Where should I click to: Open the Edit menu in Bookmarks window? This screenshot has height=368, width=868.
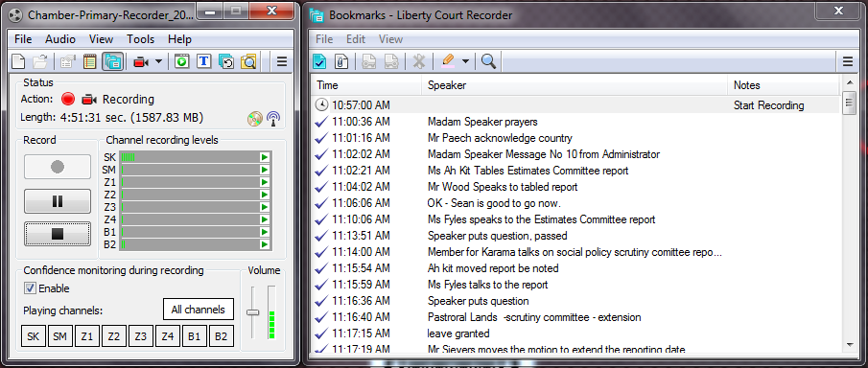356,39
